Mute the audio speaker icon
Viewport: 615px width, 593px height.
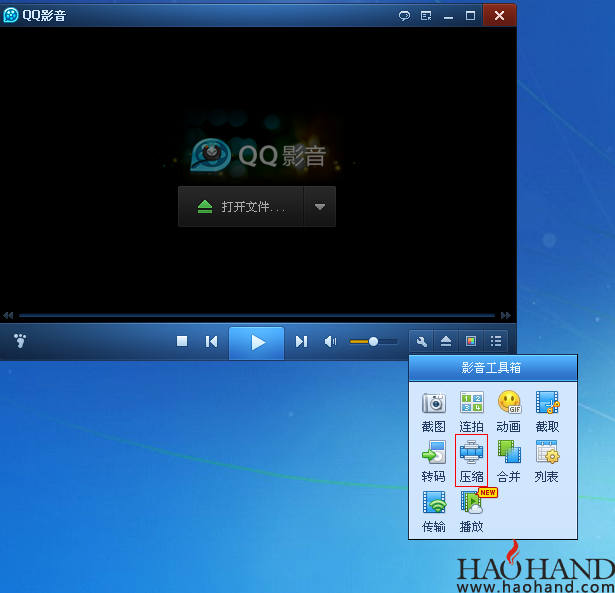(x=331, y=342)
